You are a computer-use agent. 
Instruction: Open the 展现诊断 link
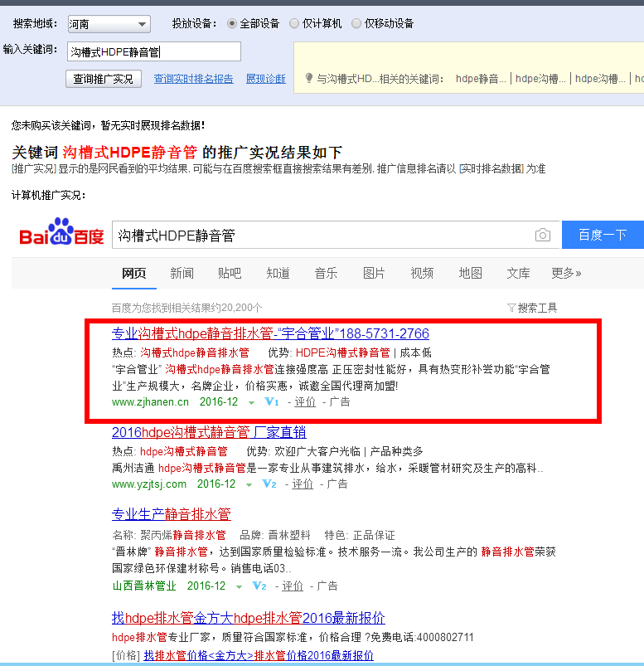[x=266, y=79]
